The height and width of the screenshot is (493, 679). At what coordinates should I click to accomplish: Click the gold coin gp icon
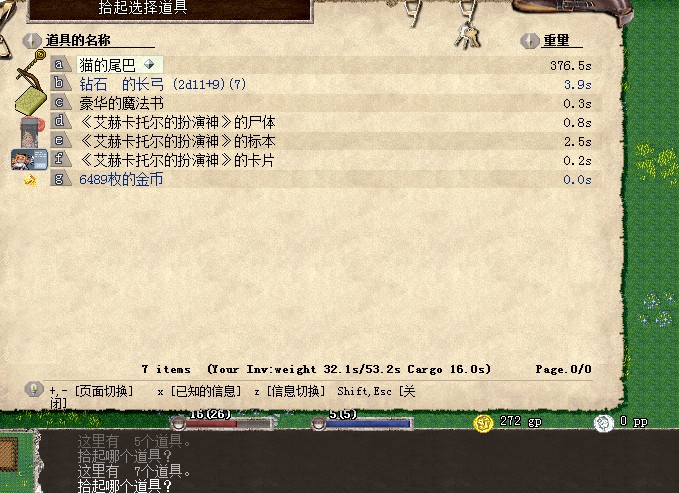pos(483,423)
